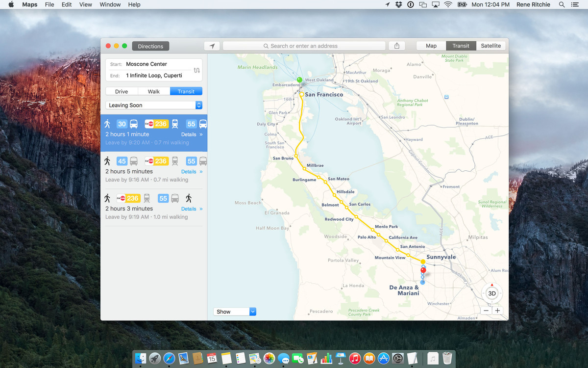Open Notes from the Dock
The width and height of the screenshot is (588, 368).
click(226, 359)
